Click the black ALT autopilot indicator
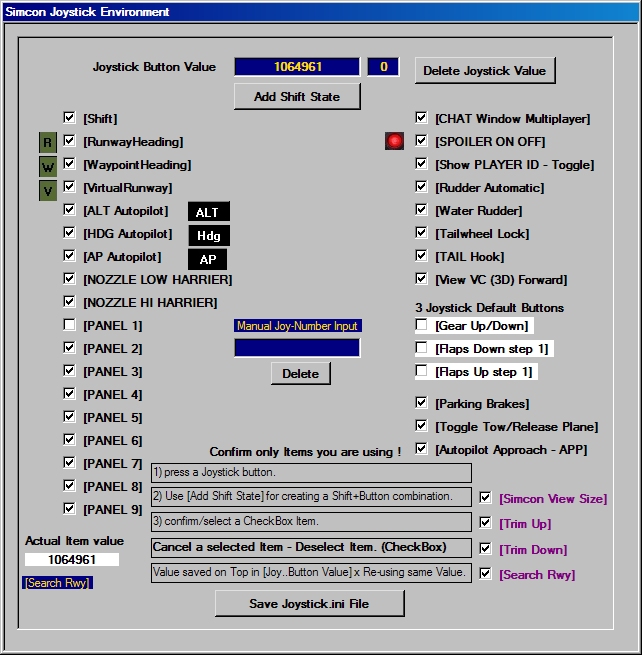The image size is (642, 655). point(208,212)
